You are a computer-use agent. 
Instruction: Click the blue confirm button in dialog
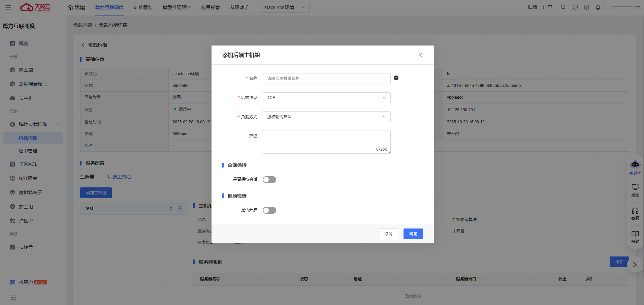click(x=413, y=234)
